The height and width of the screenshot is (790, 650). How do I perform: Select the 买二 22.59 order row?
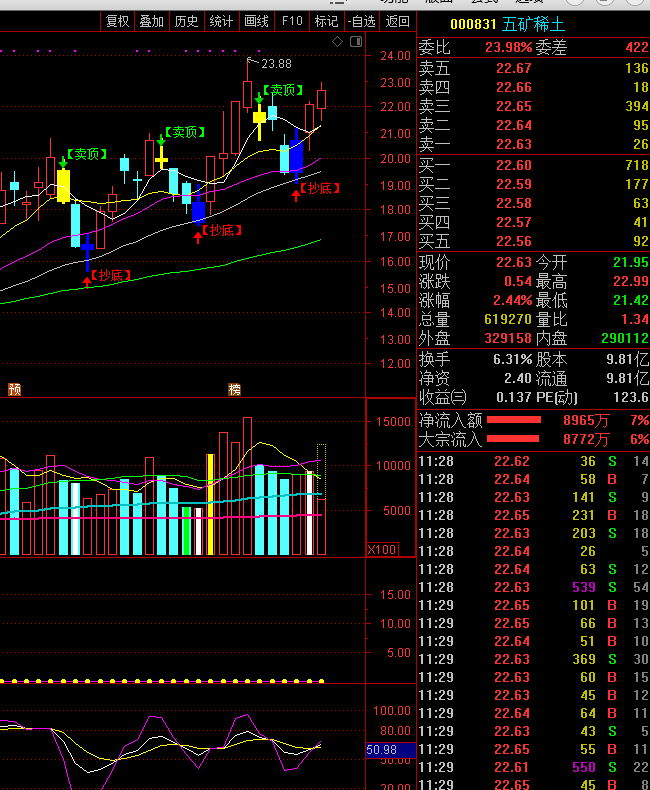[x=534, y=184]
